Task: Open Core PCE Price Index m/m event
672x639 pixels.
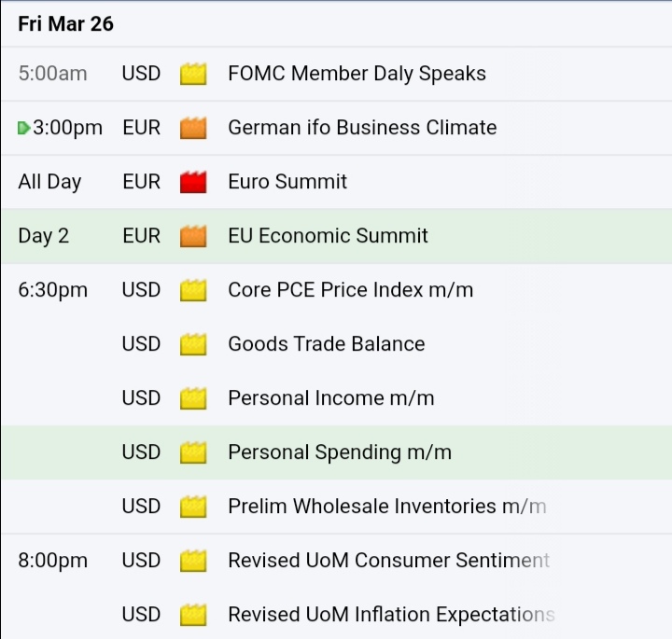Action: point(351,290)
